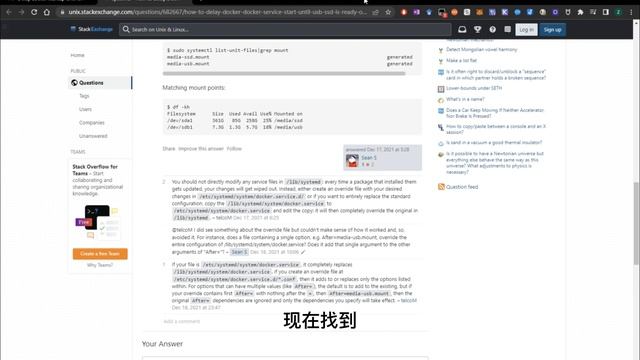Click site icon beside Detect Mongolian vowel harmony
This screenshot has width=640, height=360.
441,50
